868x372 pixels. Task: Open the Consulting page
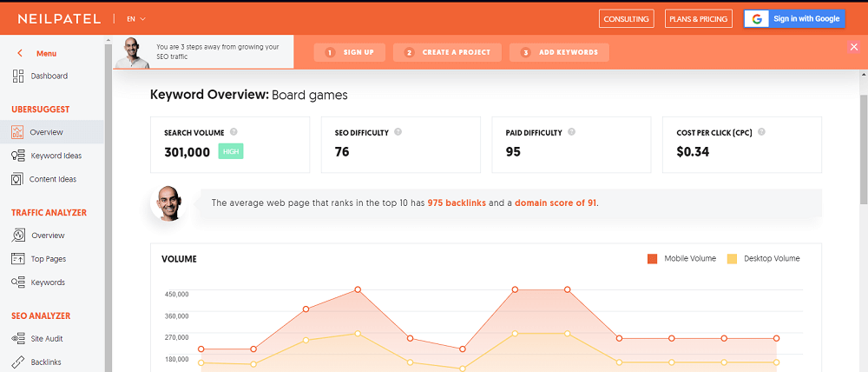626,19
